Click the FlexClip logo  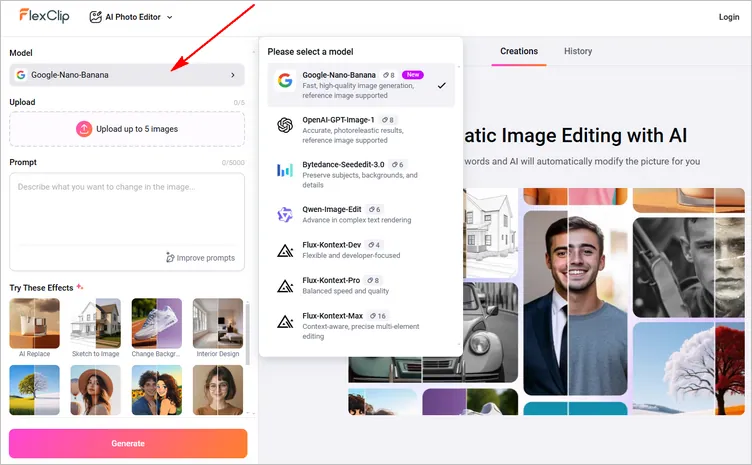[x=44, y=16]
